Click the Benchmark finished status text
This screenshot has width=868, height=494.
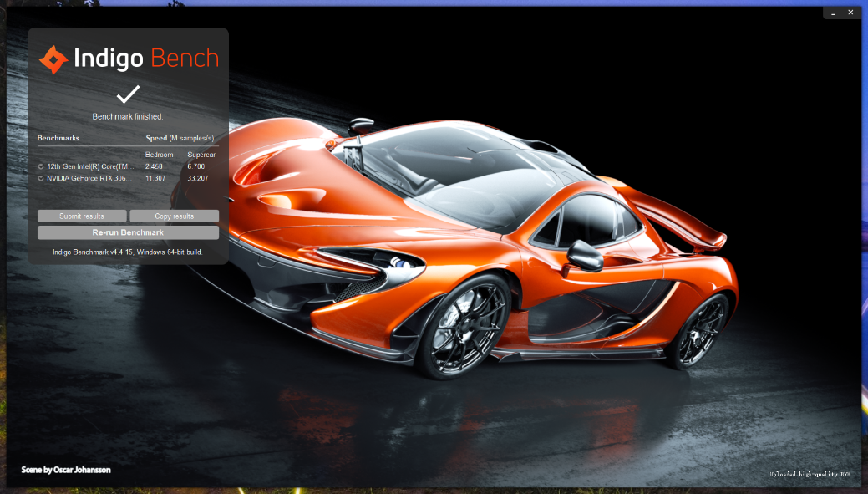click(x=128, y=116)
